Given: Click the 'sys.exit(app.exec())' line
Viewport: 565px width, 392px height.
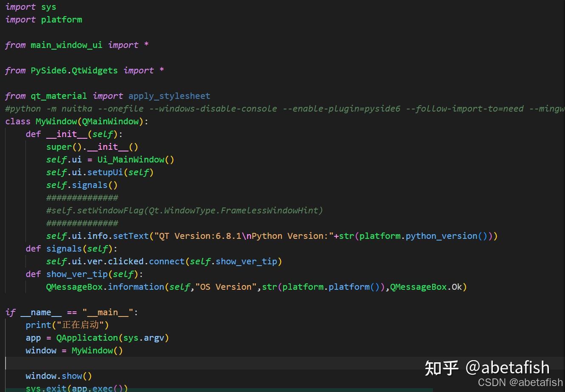Looking at the screenshot, I should click(x=77, y=388).
